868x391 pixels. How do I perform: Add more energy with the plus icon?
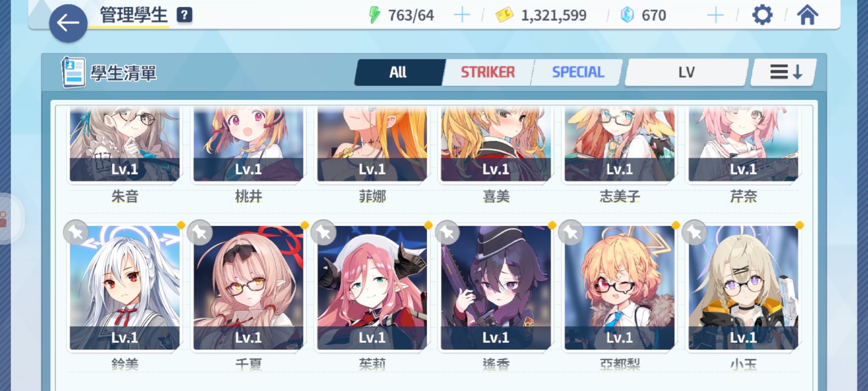click(462, 15)
